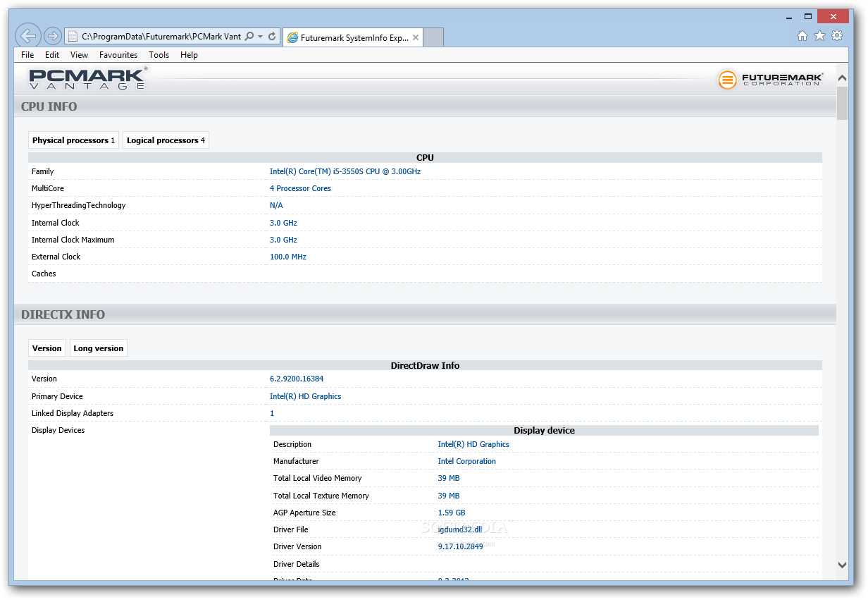The width and height of the screenshot is (868, 600).
Task: Open the File menu
Action: point(27,55)
